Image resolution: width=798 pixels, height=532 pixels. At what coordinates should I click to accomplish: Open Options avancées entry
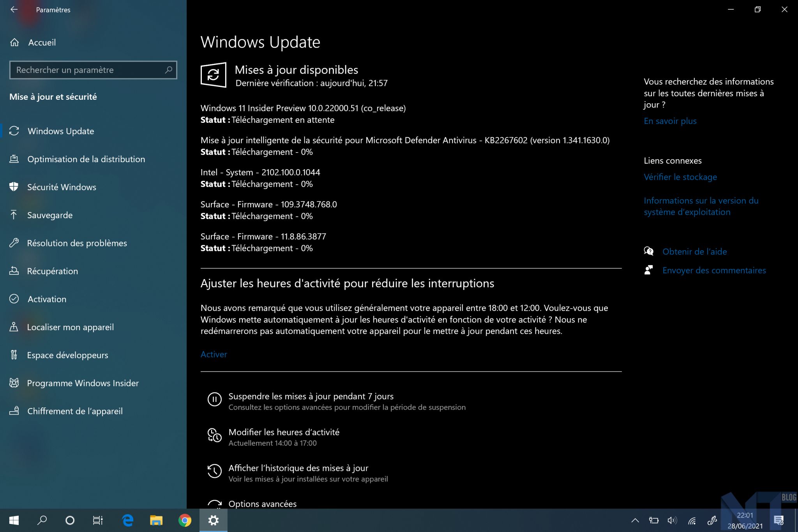(x=262, y=504)
